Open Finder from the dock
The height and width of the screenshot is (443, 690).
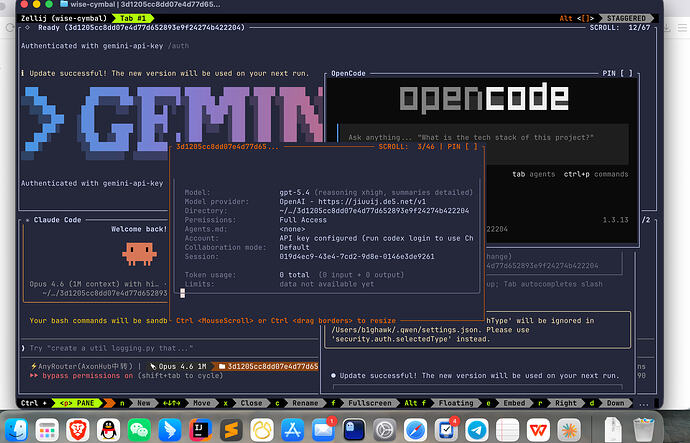17,429
